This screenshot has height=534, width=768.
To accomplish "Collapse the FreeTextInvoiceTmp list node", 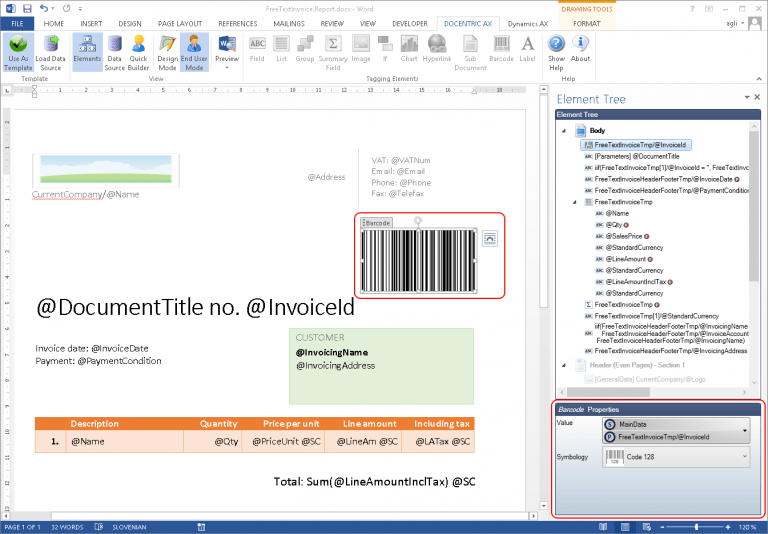I will [575, 202].
